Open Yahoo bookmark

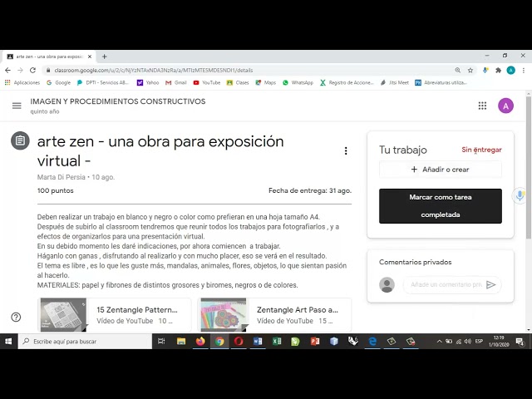[148, 82]
